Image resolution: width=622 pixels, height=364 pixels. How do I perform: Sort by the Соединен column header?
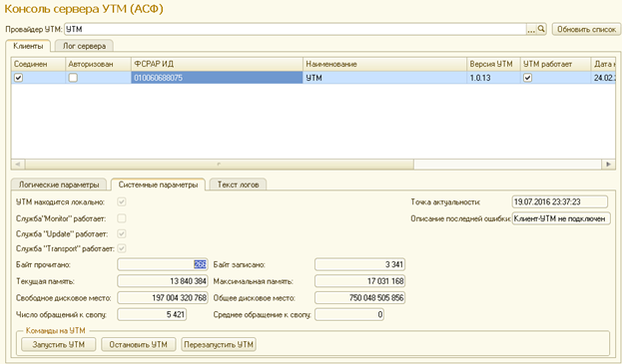tap(38, 64)
